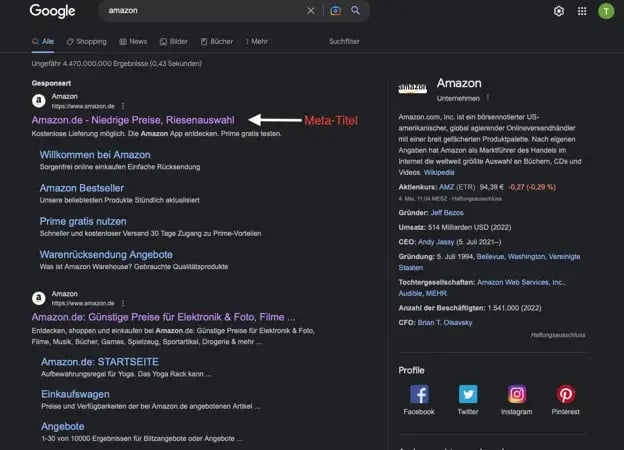Click the Umsatz value 514 Milliarden USD
This screenshot has width=624, height=450.
click(x=470, y=228)
